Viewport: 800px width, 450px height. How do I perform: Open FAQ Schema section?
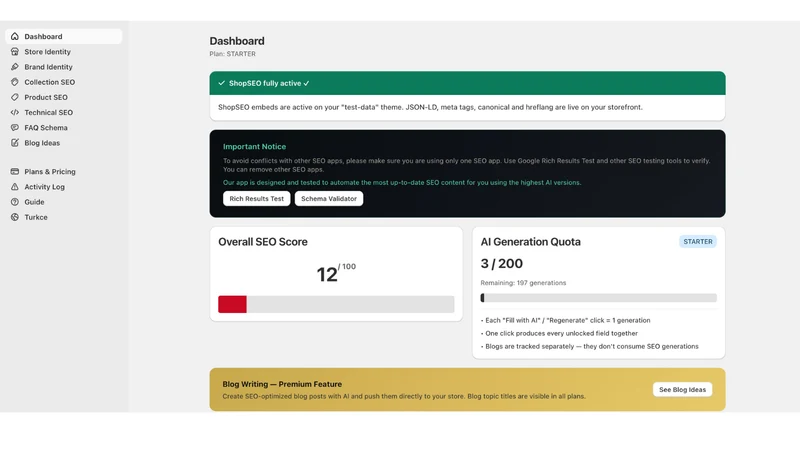[x=64, y=128]
